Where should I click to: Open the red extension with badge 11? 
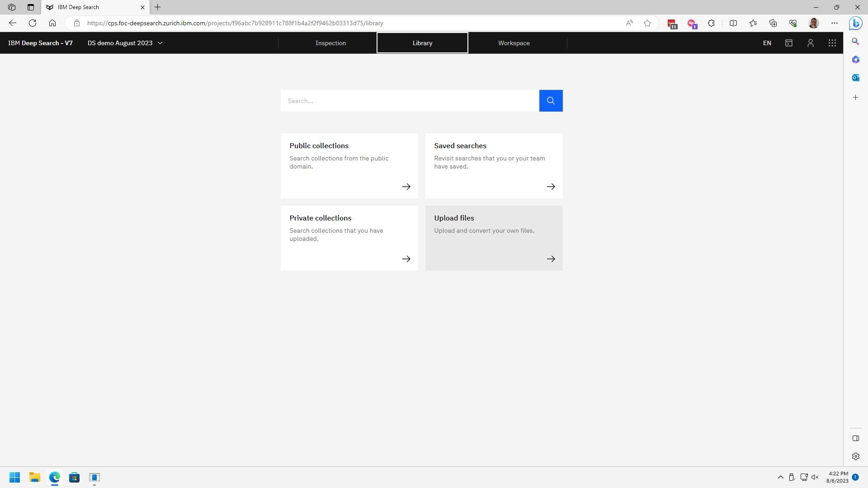(672, 23)
